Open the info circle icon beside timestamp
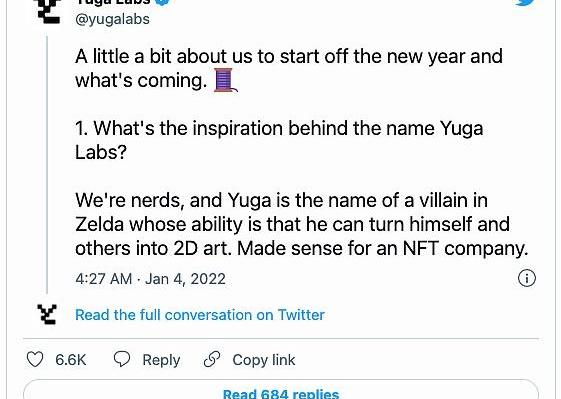Screen dimensions: 561x399 pos(527,278)
